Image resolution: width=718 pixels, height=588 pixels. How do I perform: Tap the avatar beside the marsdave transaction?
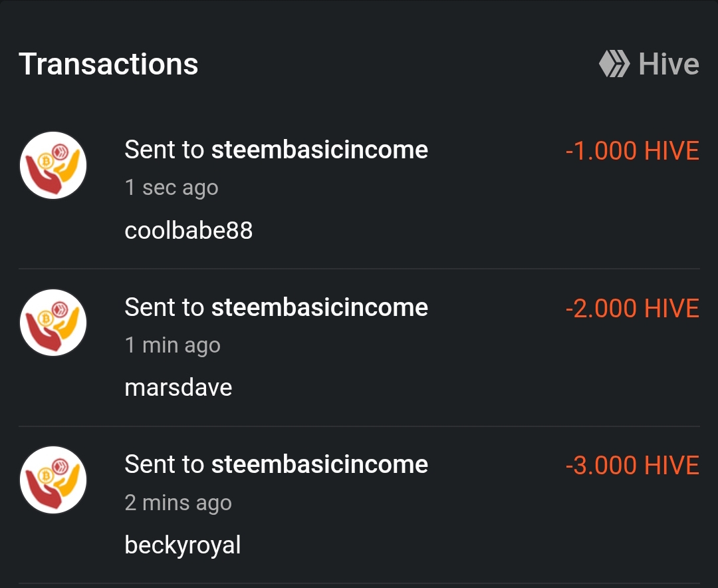53,323
